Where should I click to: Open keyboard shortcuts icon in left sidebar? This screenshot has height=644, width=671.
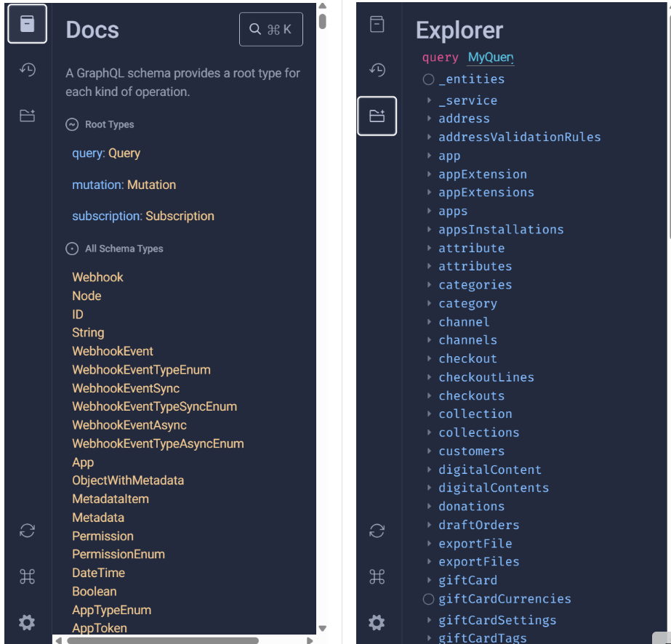(x=27, y=576)
